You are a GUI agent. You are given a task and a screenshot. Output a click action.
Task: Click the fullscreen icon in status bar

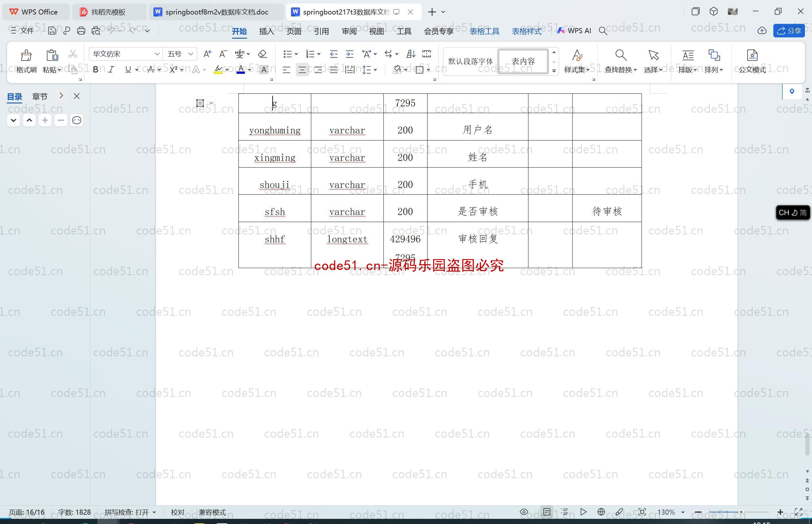point(799,512)
